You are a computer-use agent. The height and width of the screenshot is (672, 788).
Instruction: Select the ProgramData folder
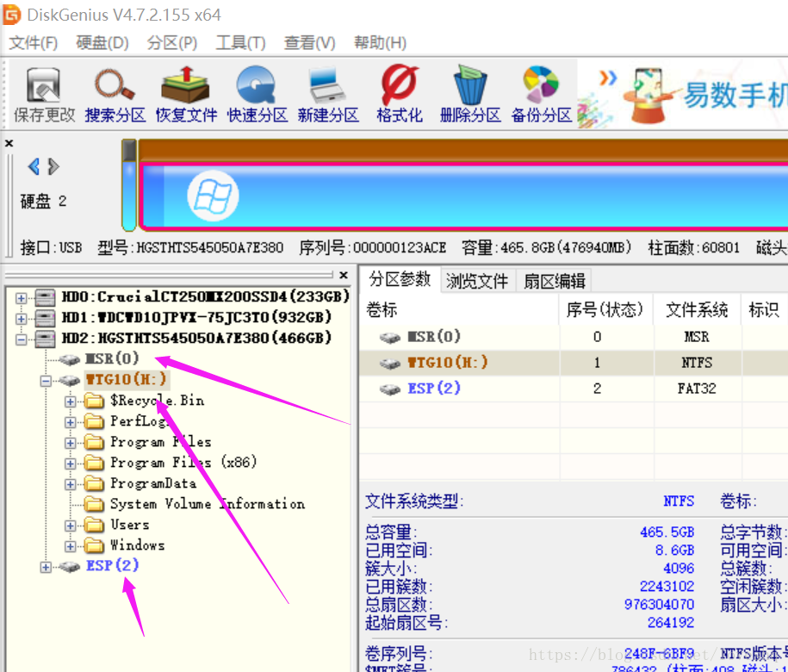coord(153,483)
